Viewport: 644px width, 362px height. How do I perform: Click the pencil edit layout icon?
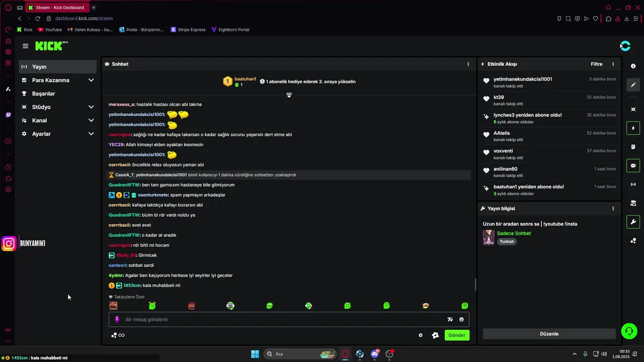[633, 85]
